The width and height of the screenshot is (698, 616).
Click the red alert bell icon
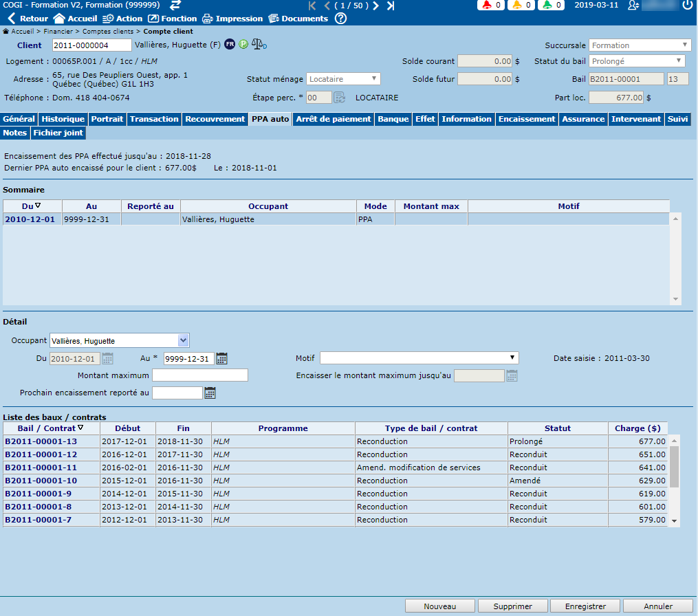point(487,5)
